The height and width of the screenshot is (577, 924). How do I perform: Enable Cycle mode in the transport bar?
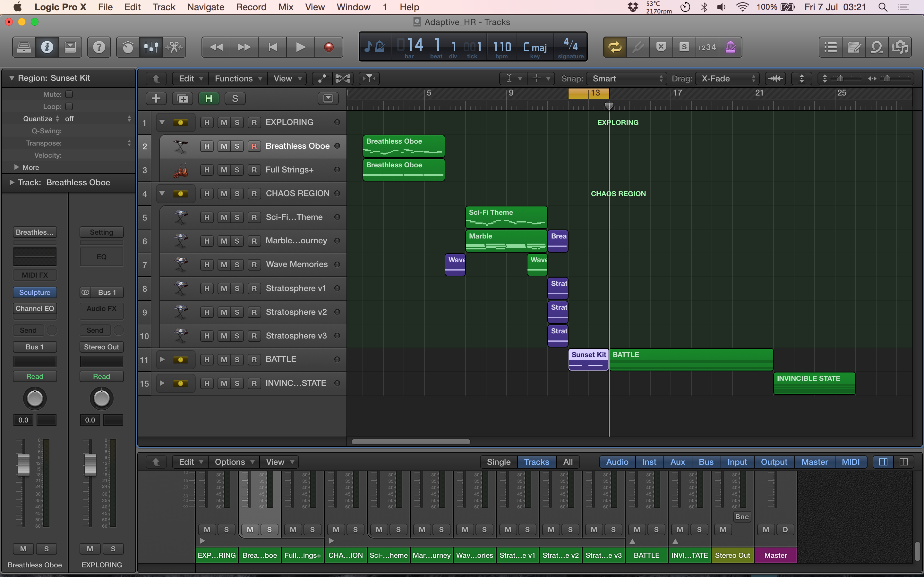[615, 47]
